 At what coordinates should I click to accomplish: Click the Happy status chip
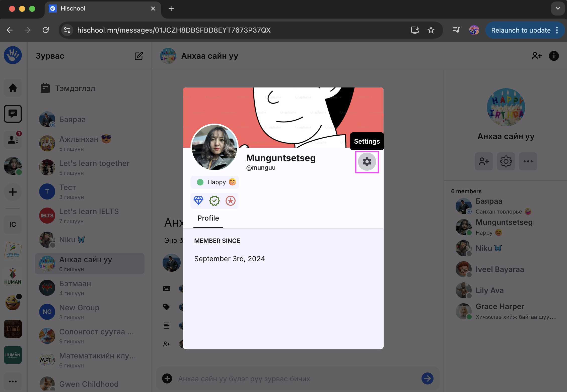[x=215, y=182]
